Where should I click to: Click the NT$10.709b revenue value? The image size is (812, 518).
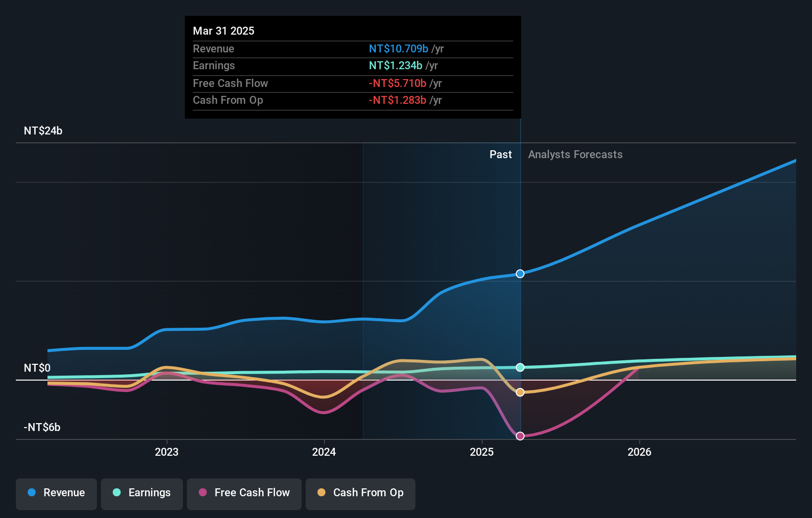(x=399, y=49)
